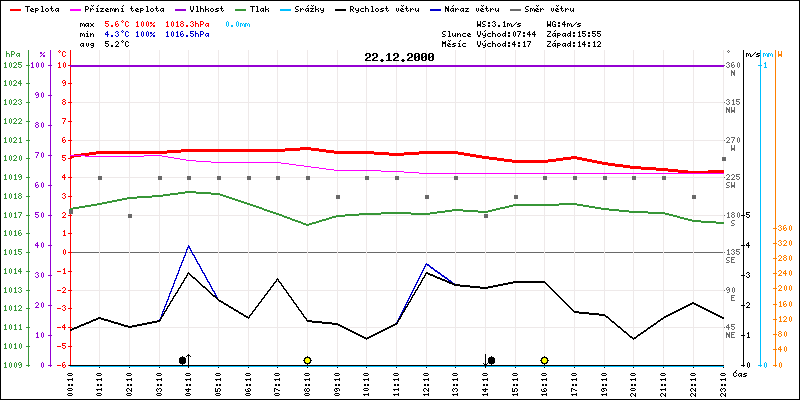Click the green hPa pressure axis label
This screenshot has width=800, height=400.
point(11,53)
